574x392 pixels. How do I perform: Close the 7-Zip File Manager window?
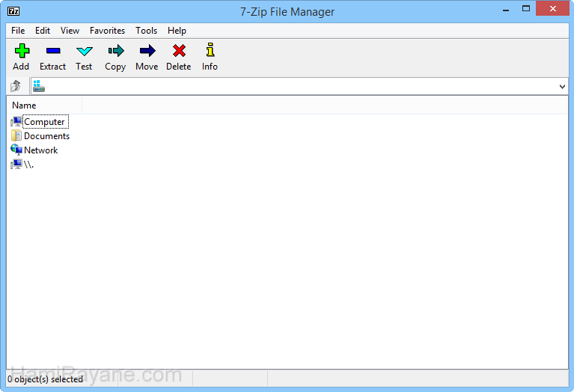coord(552,9)
